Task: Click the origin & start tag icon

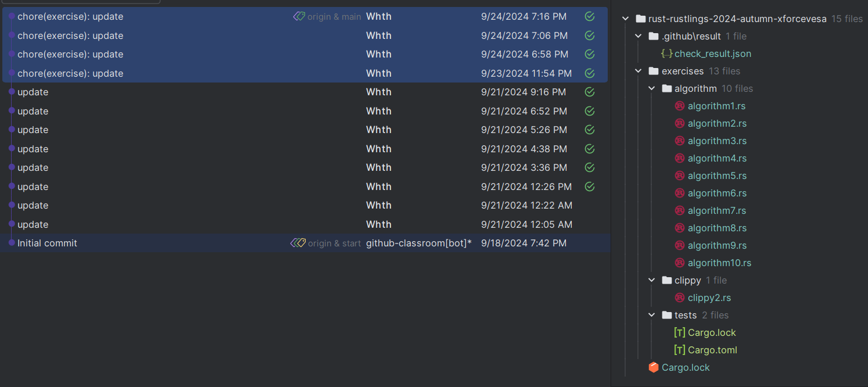Action: tap(297, 243)
